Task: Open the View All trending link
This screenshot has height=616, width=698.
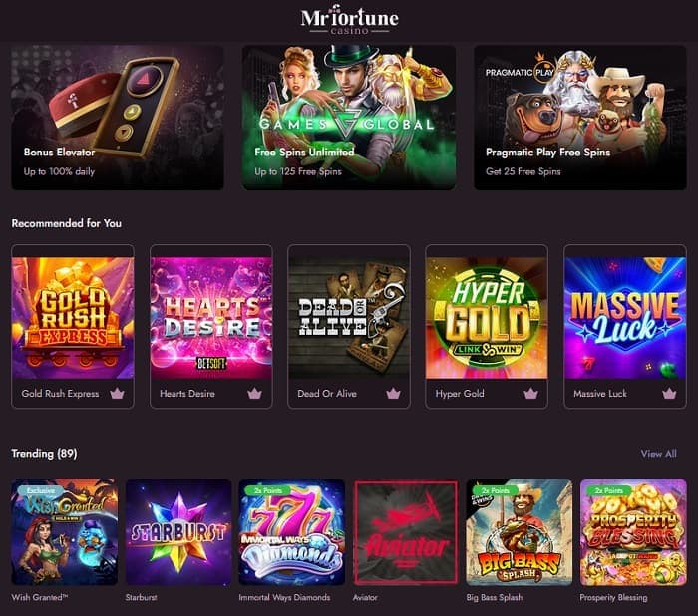Action: coord(658,454)
